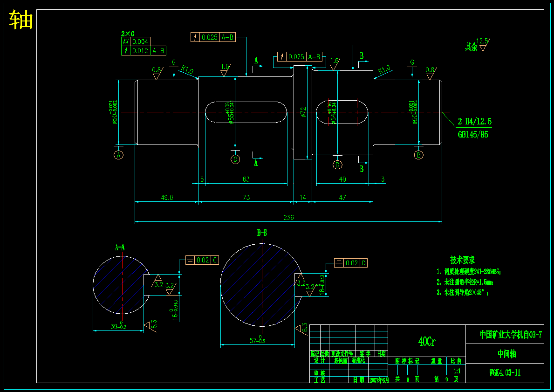
Task: Click the '标准化' cell in title block
Action: [358, 360]
